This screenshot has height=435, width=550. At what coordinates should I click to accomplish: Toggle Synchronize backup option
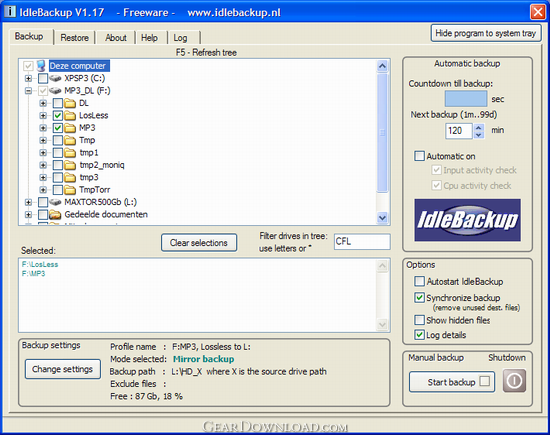click(420, 297)
